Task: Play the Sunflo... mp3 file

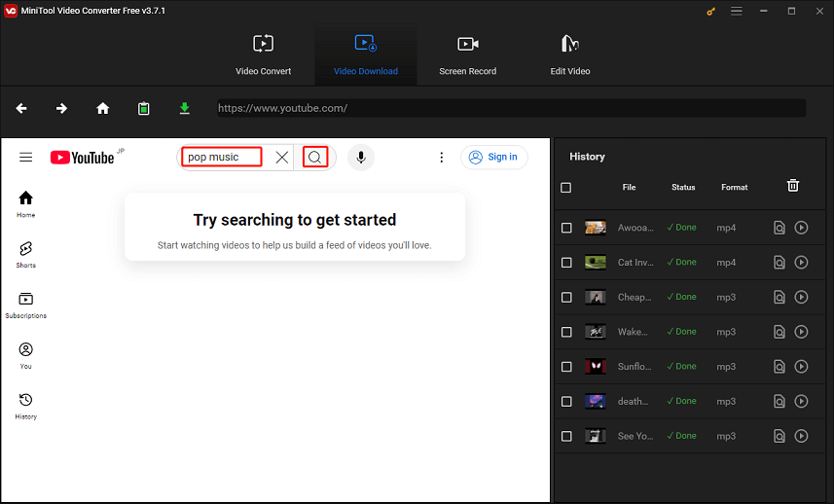Action: click(802, 366)
